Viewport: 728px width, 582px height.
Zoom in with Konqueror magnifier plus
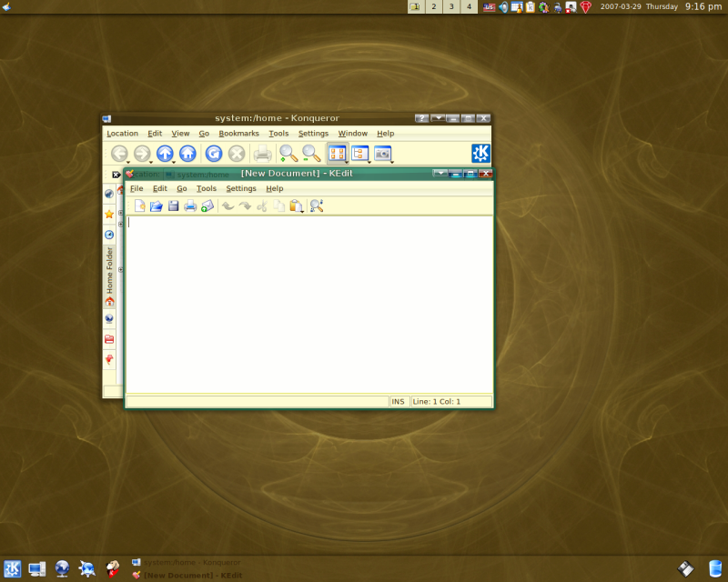pyautogui.click(x=288, y=154)
